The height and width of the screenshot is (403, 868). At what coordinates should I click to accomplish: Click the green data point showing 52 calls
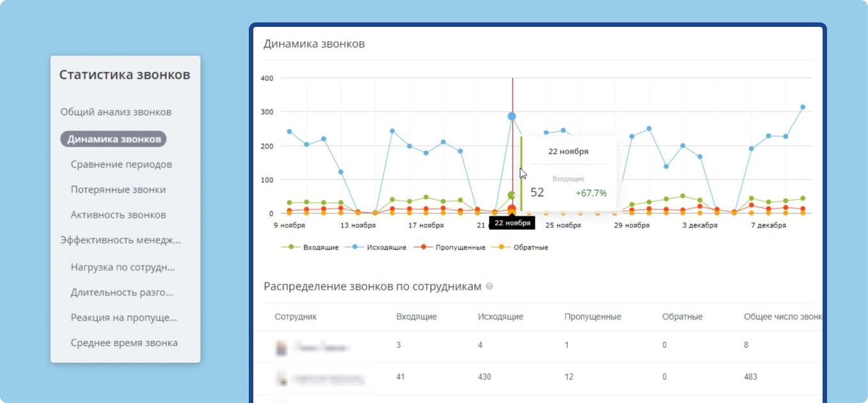511,194
